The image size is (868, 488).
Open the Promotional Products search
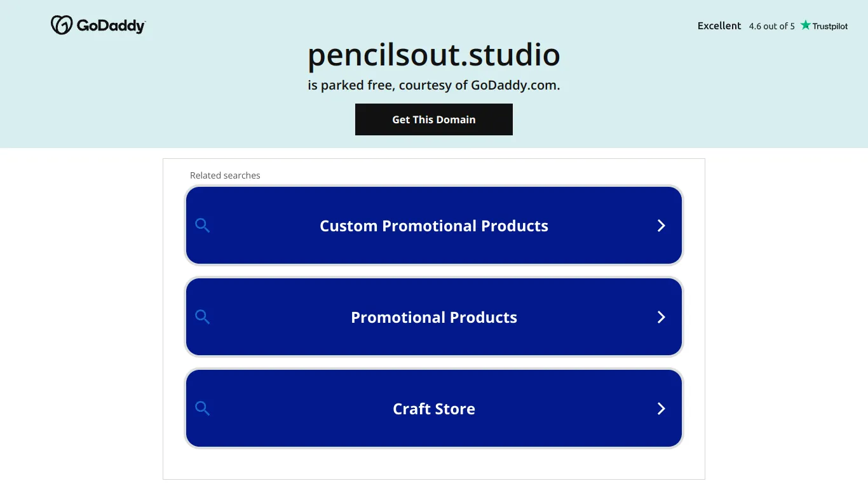click(x=434, y=317)
